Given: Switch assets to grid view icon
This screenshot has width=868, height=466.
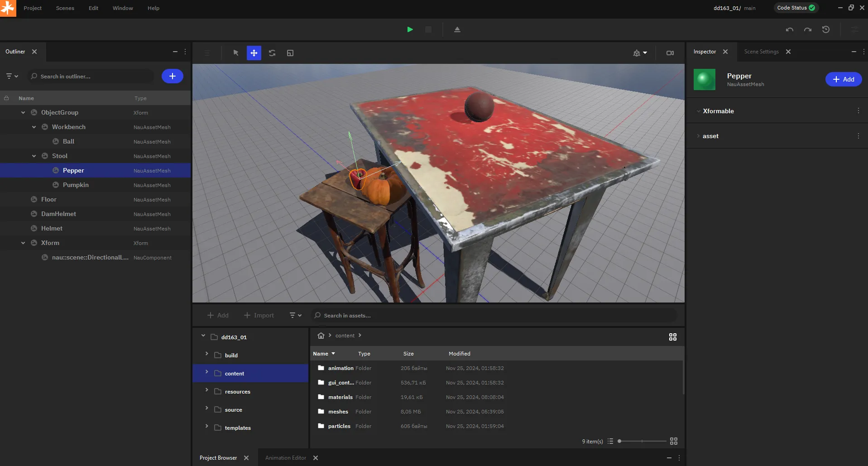Looking at the screenshot, I should click(674, 441).
